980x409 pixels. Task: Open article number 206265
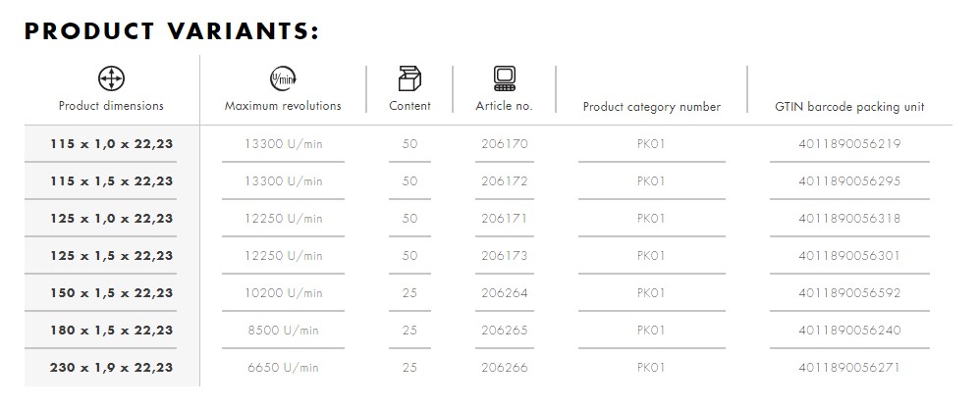click(x=505, y=330)
